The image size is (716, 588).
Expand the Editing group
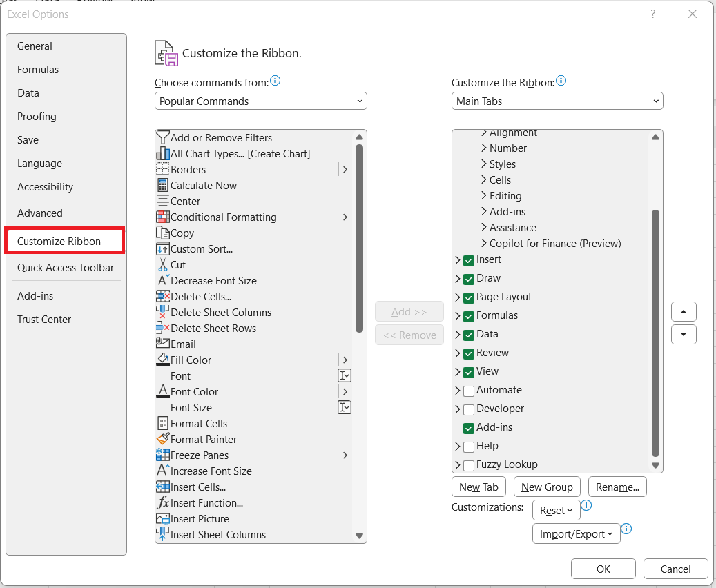click(484, 195)
